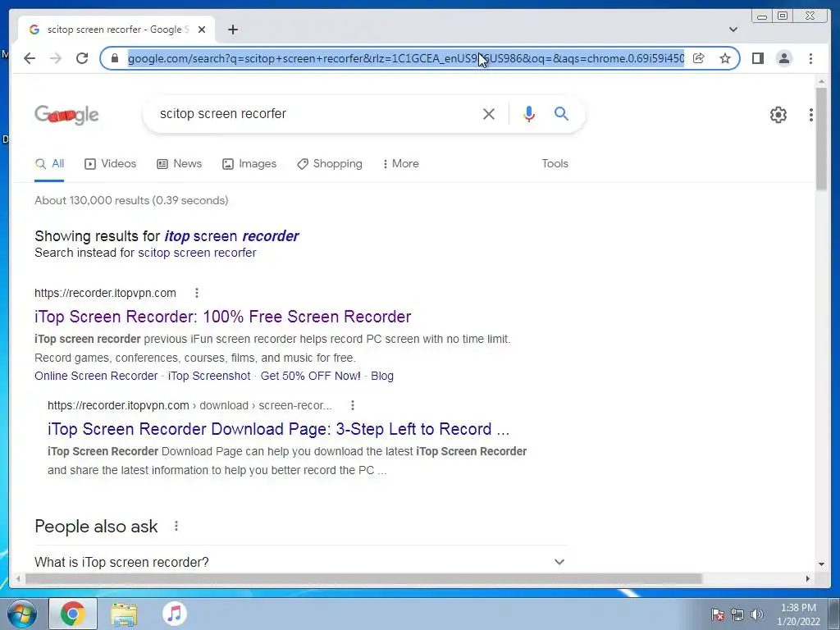Open iTunes from the taskbar

point(175,614)
